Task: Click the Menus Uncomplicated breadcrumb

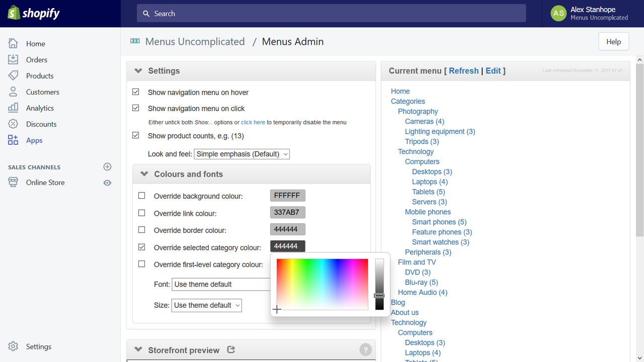Action: (x=195, y=42)
